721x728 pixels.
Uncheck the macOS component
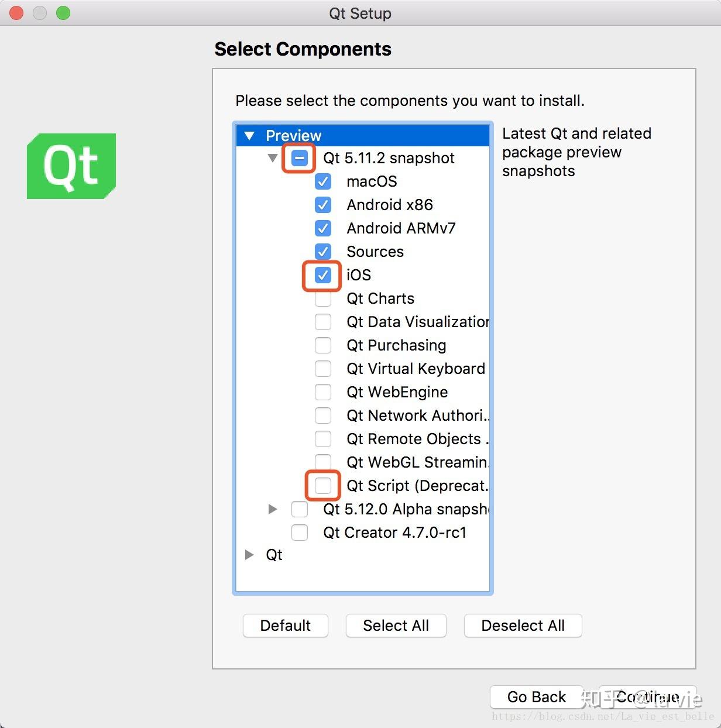[323, 181]
